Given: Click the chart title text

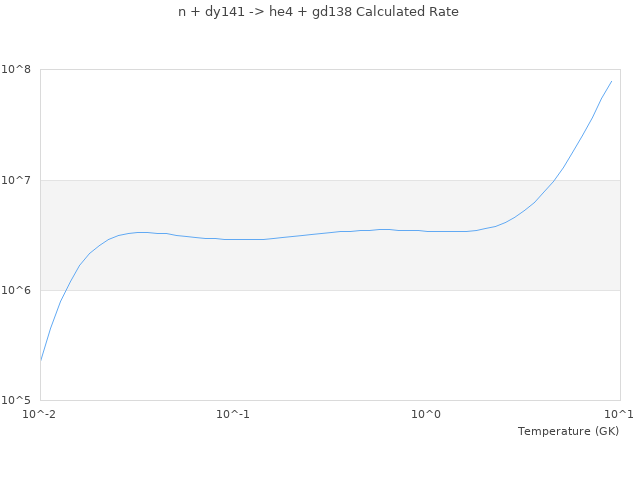Looking at the screenshot, I should [x=318, y=12].
